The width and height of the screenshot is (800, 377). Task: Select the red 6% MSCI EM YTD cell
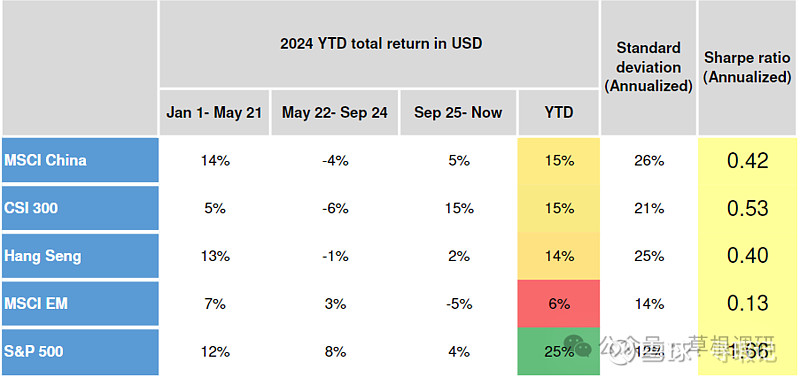(x=559, y=304)
